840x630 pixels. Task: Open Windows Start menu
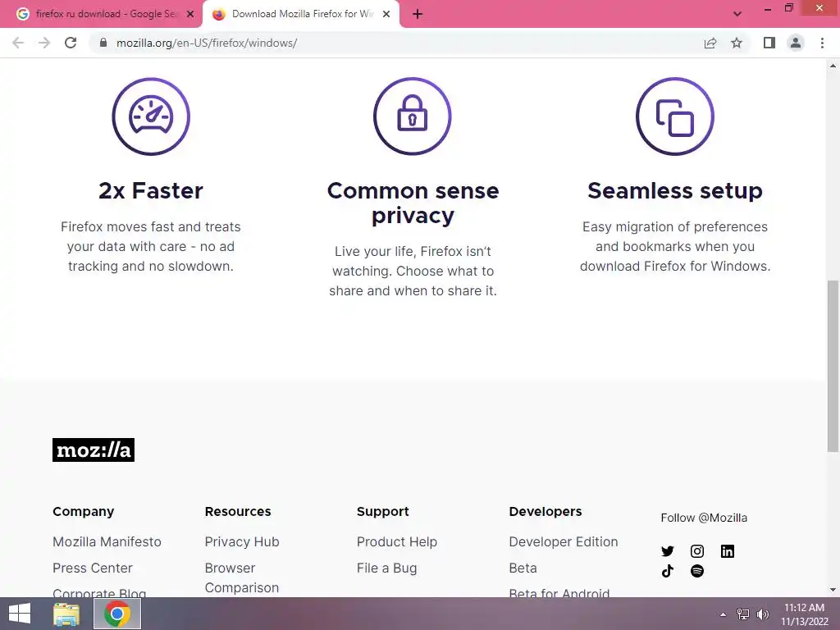[x=20, y=614]
